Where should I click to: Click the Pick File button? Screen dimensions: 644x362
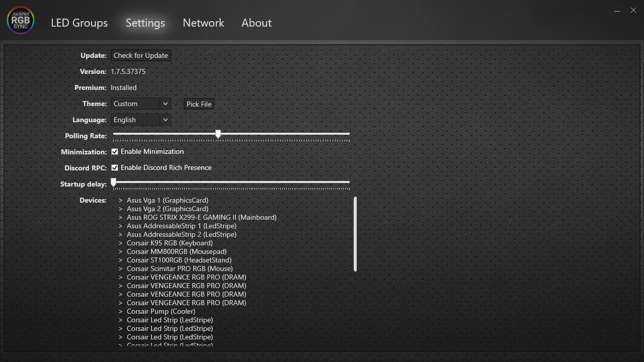[x=199, y=104]
